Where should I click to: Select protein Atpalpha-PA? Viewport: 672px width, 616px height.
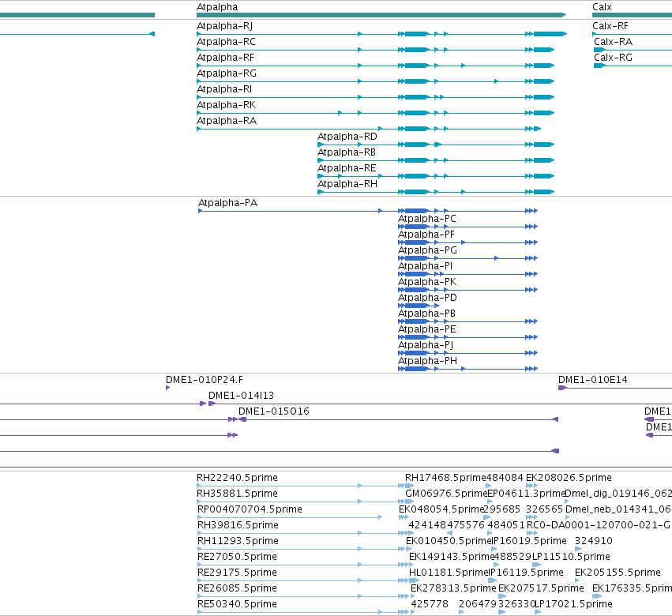tap(227, 203)
